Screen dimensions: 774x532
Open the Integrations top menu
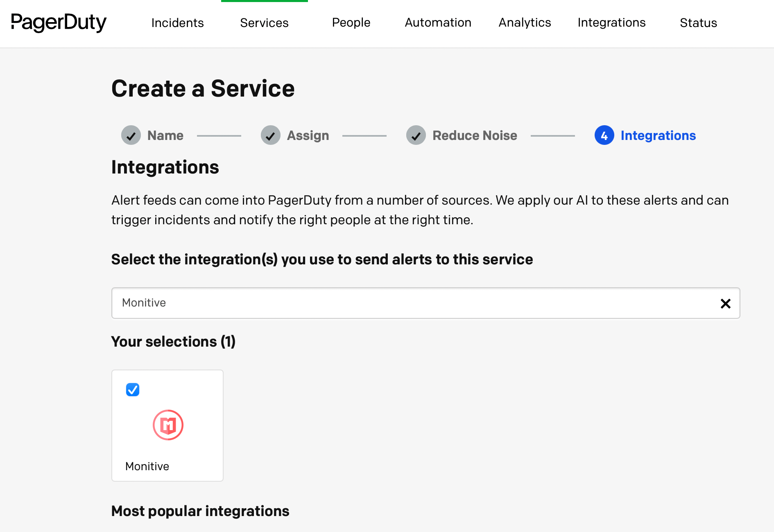611,23
